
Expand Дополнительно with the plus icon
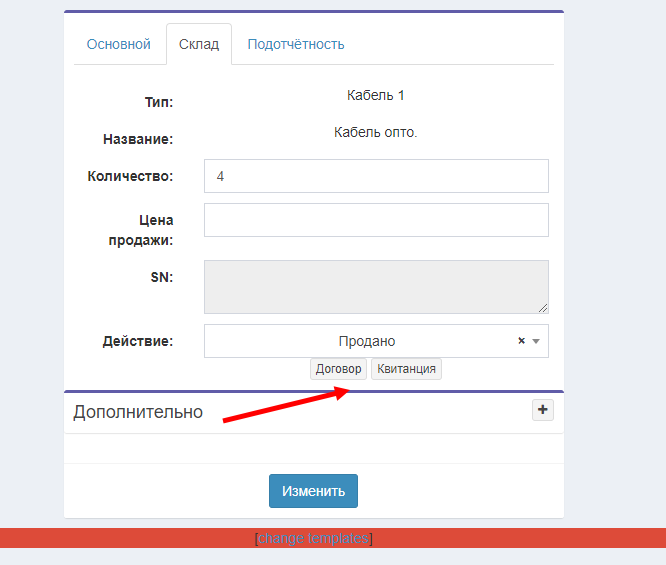(x=542, y=409)
